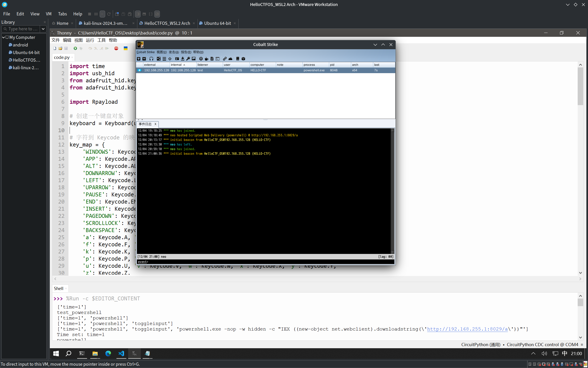Open Cobalt Strike 攻击(A) menu
588x368 pixels.
174,52
